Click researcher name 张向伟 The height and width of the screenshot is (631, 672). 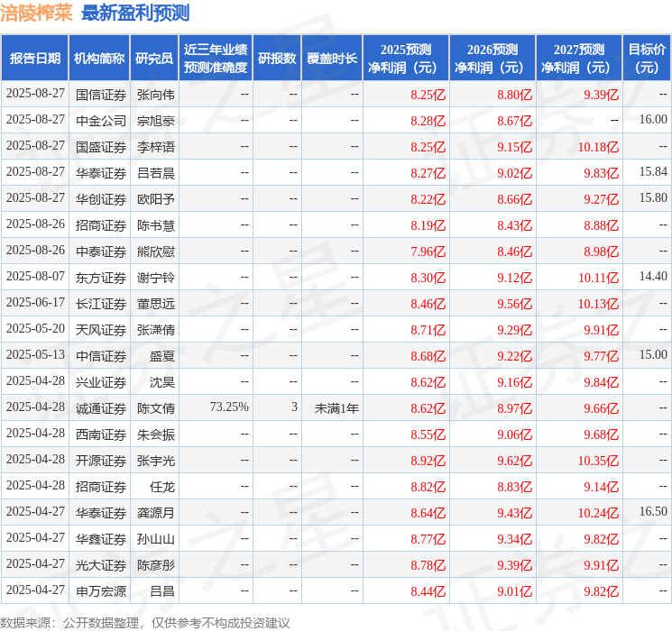point(155,95)
